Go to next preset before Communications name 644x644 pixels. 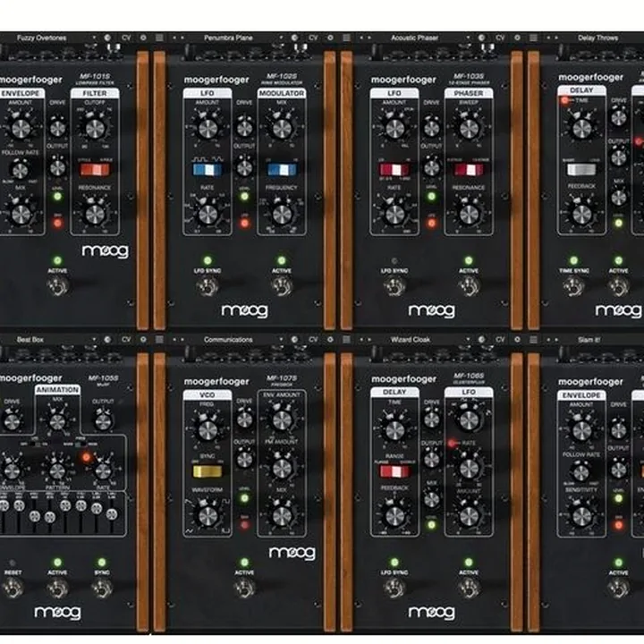tap(182, 340)
